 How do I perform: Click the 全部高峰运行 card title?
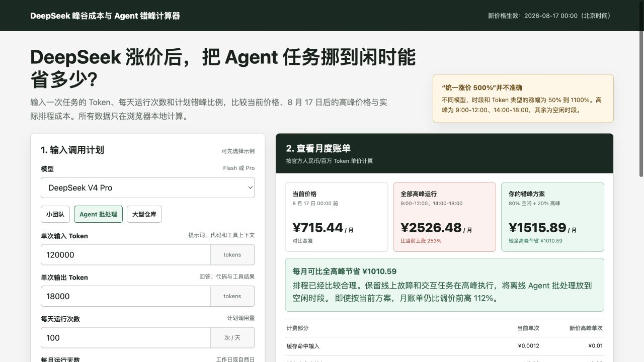click(419, 194)
